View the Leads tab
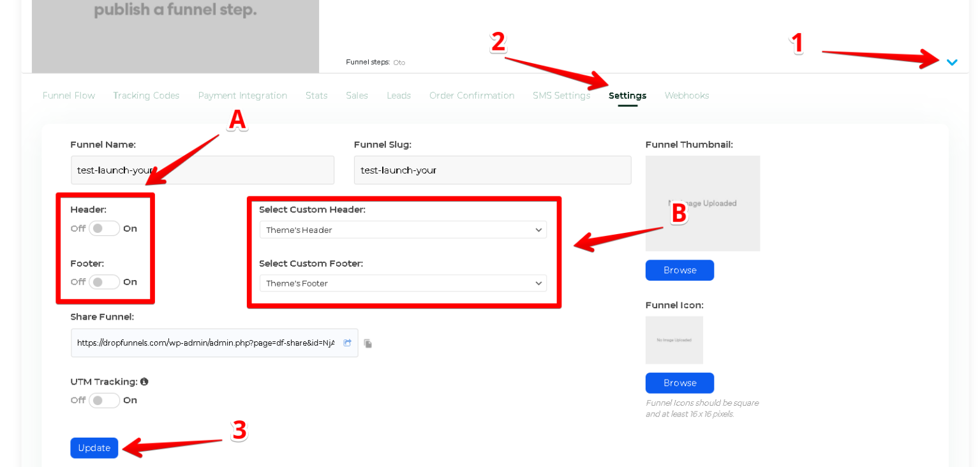 398,95
